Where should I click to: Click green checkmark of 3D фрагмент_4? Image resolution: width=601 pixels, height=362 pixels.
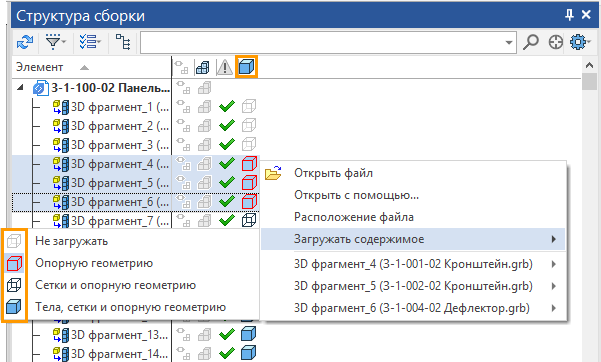[x=227, y=164]
